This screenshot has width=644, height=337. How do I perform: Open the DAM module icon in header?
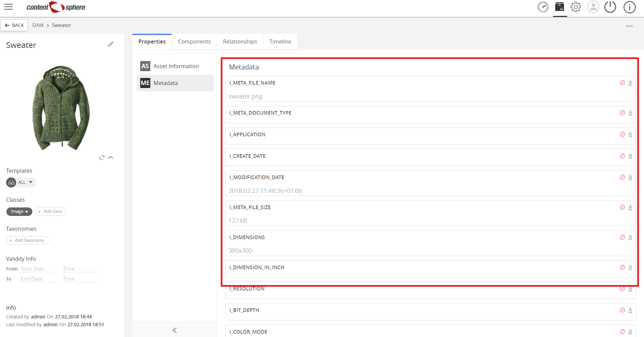(x=559, y=7)
